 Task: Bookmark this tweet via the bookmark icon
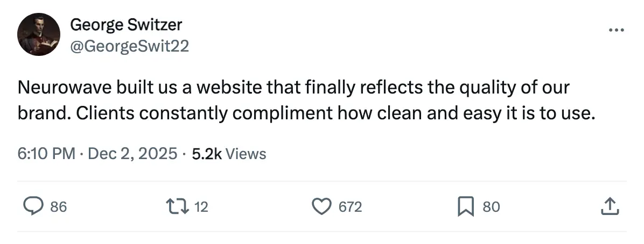pyautogui.click(x=464, y=206)
